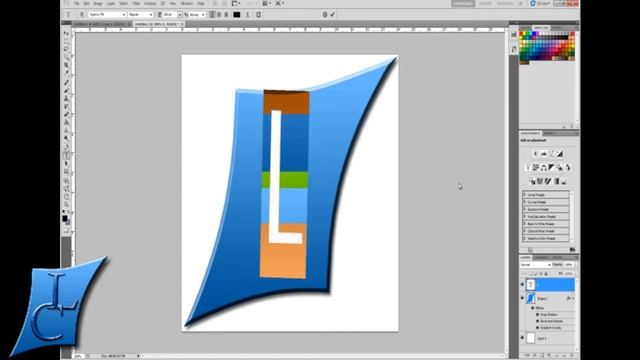Select the Move tool
Viewport: 640px width, 360px height.
[x=67, y=33]
